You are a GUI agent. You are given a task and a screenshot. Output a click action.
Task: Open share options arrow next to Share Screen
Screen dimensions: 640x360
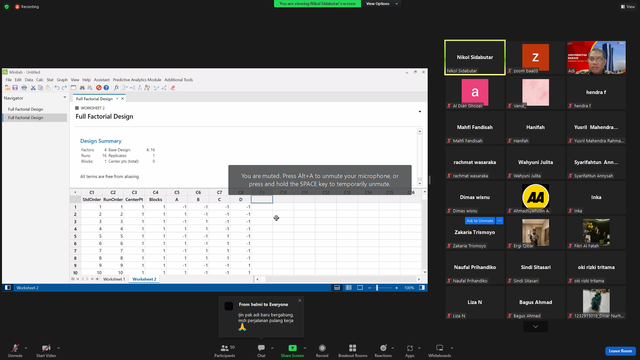point(305,348)
